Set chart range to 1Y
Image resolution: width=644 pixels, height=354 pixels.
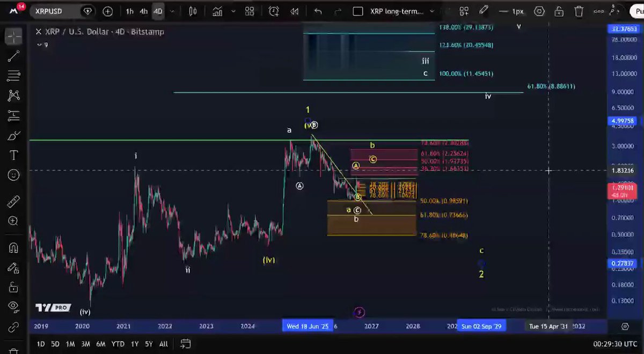pyautogui.click(x=135, y=344)
